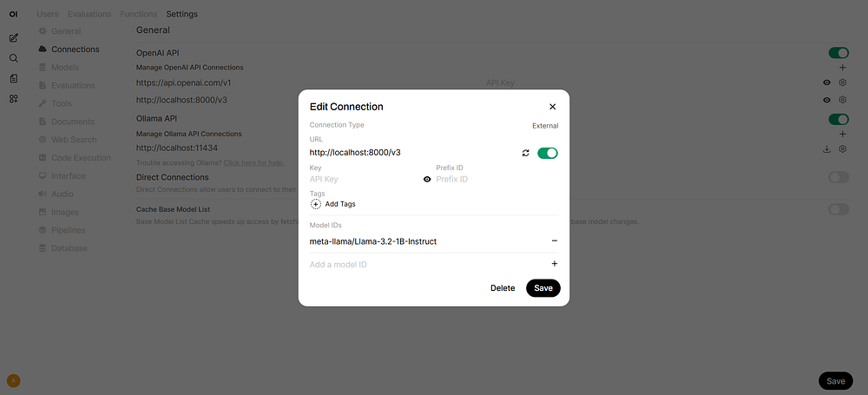Select Interface in settings sidebar
Viewport: 868px width, 395px height.
pyautogui.click(x=62, y=175)
